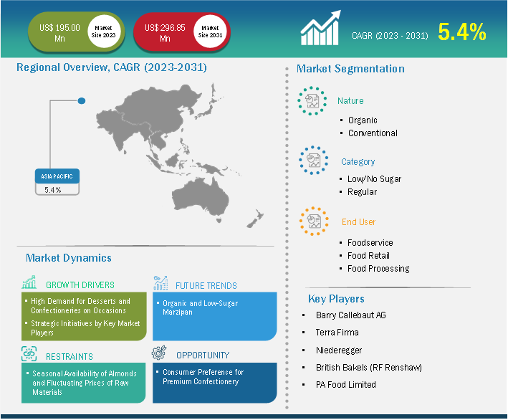Click the GROWTH DRIVERS label
This screenshot has height=420, width=508.
[80, 285]
